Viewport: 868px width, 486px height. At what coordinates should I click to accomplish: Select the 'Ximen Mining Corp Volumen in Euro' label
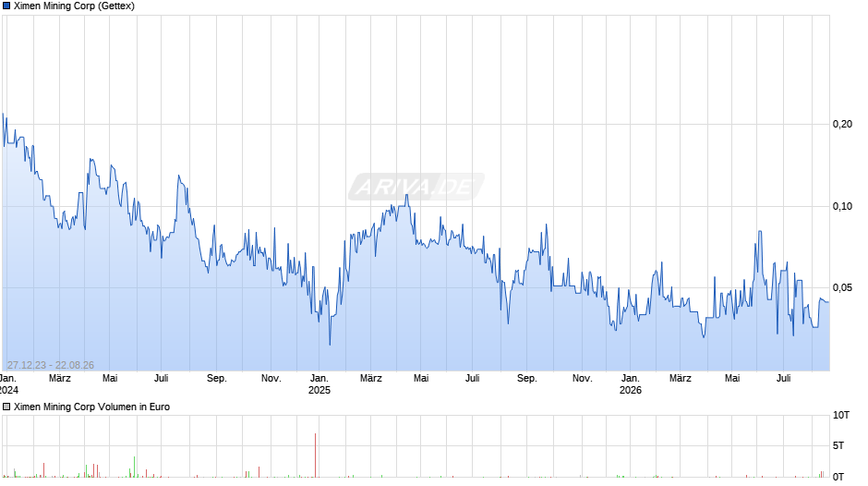click(x=92, y=407)
